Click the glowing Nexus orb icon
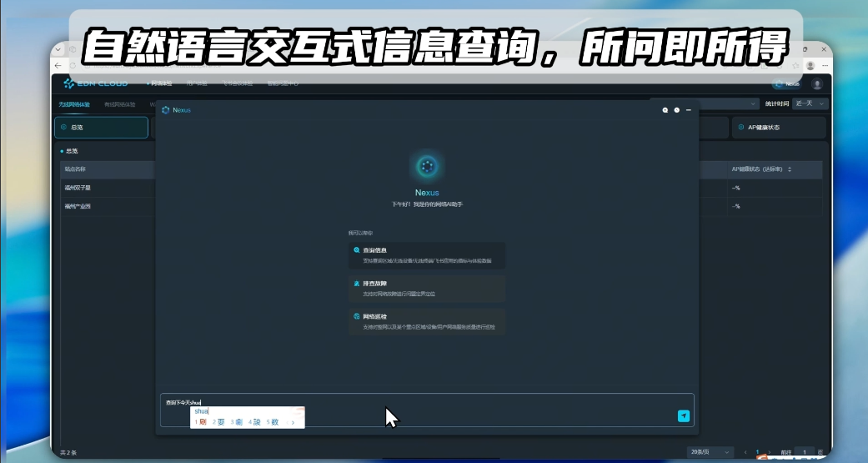The width and height of the screenshot is (868, 463). pyautogui.click(x=427, y=165)
